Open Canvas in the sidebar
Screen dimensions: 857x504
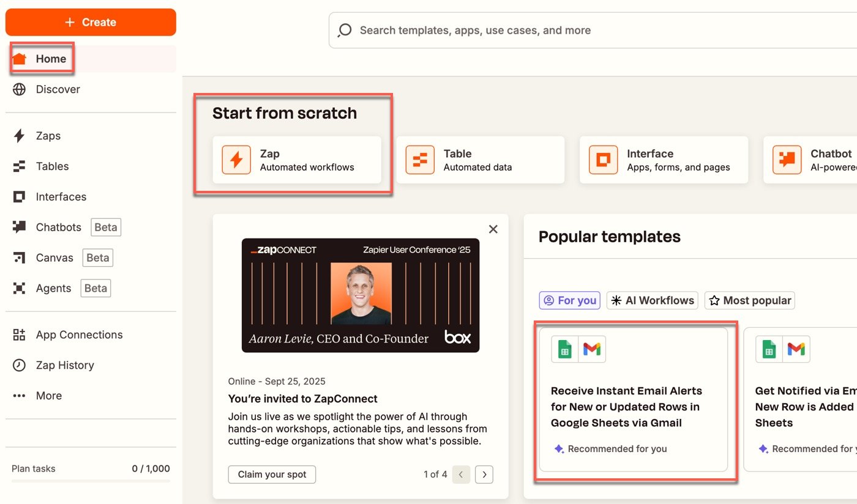[91, 258]
